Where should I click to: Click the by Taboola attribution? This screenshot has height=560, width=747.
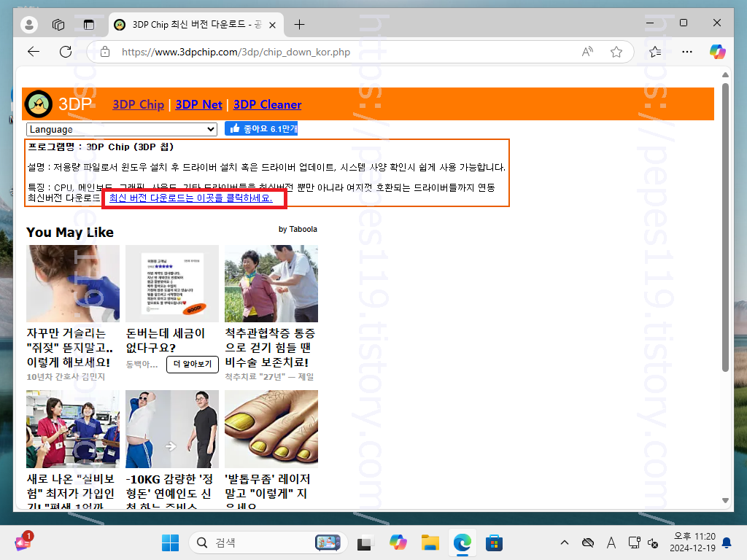click(x=298, y=229)
